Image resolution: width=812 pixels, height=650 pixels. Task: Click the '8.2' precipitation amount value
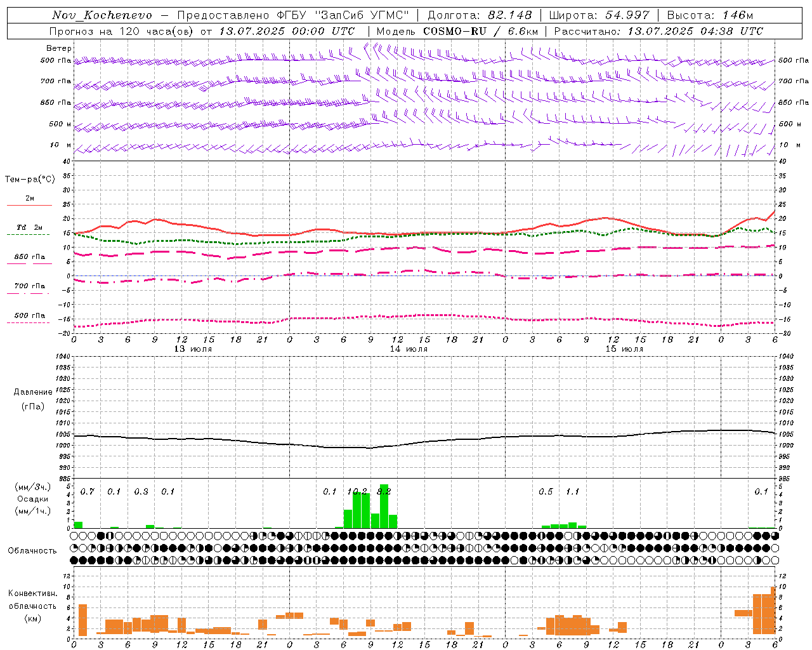click(384, 491)
